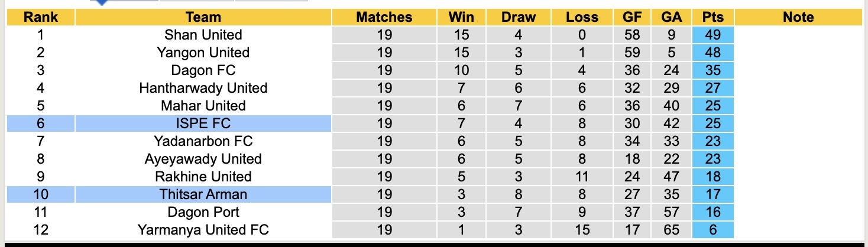Open the Yangon United team link
This screenshot has height=247, width=868.
tap(203, 53)
